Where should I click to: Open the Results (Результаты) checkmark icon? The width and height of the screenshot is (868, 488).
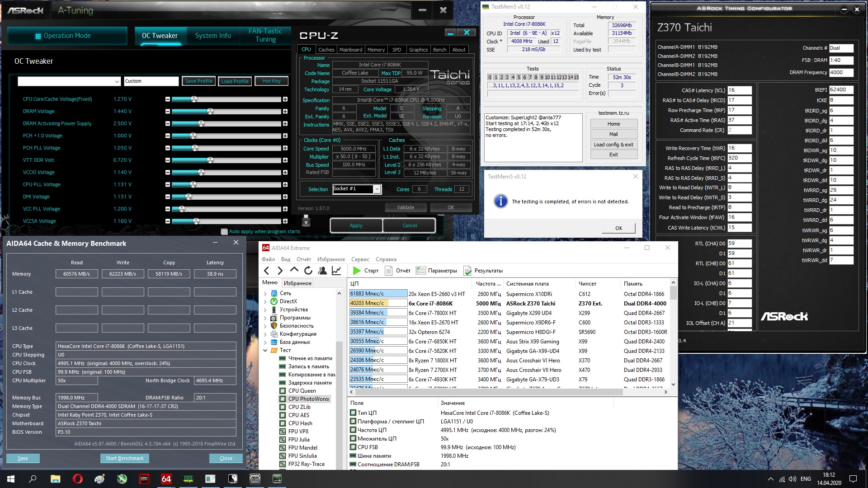[x=467, y=271]
